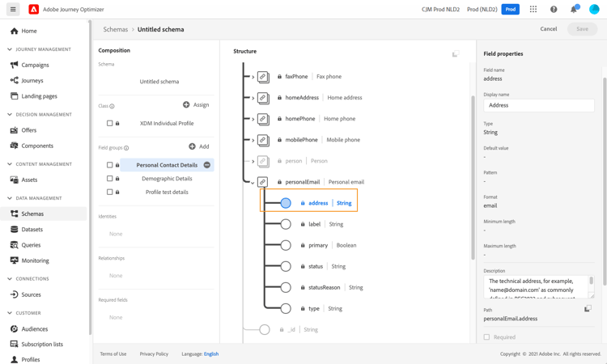Open the hamburger navigation menu
The height and width of the screenshot is (364, 607).
13,10
